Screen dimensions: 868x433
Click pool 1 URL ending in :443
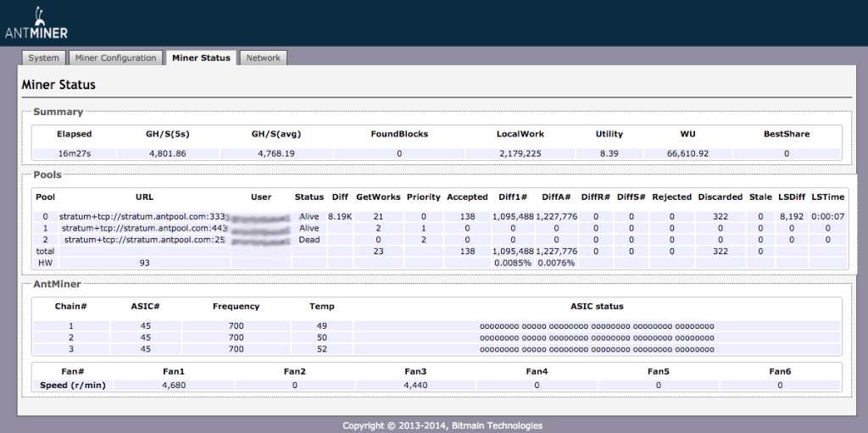coord(142,228)
